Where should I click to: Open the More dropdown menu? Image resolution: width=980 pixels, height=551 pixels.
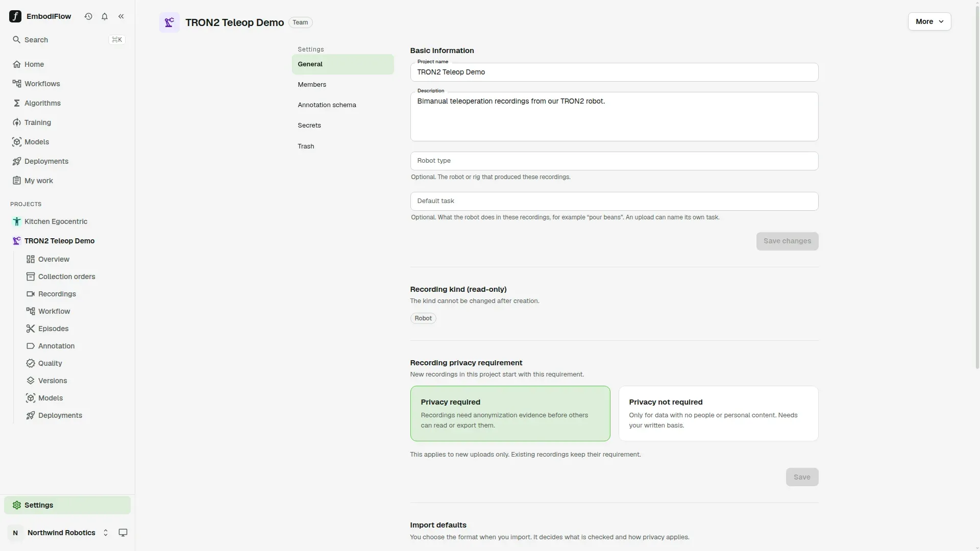click(x=929, y=21)
